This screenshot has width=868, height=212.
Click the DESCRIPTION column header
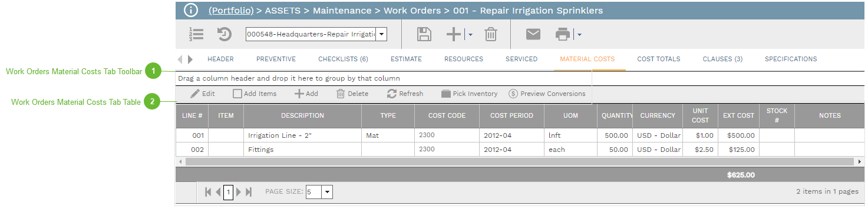point(302,115)
